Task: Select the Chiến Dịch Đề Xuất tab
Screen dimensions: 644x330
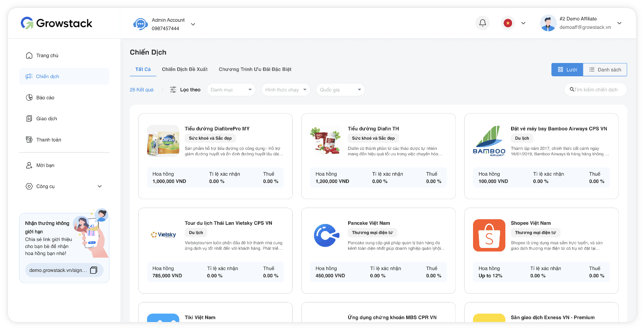Action: pyautogui.click(x=185, y=69)
